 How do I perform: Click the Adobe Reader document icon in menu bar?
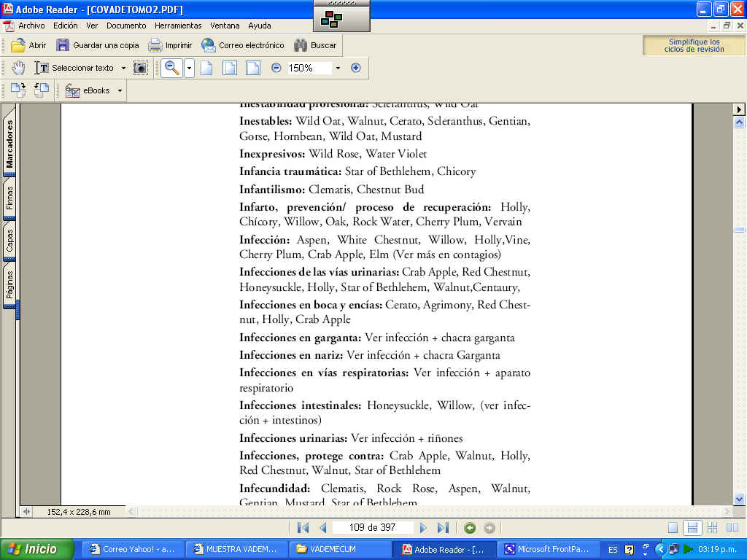point(8,26)
